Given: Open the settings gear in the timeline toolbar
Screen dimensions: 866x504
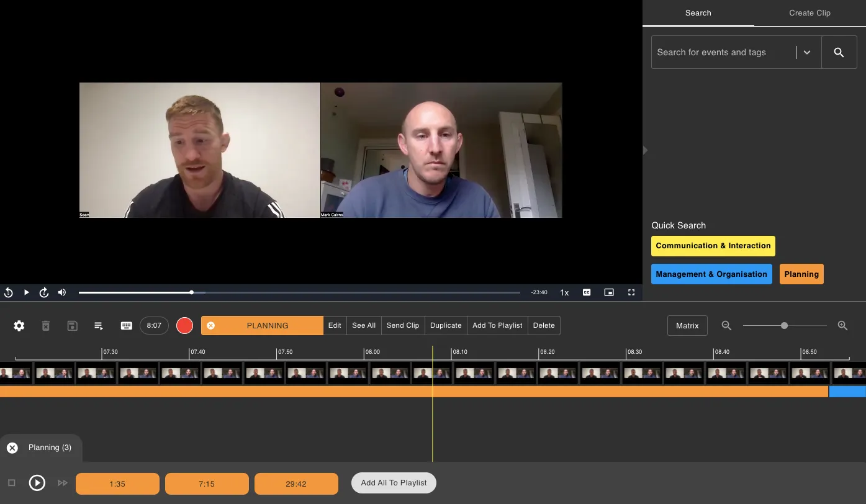Looking at the screenshot, I should [x=19, y=326].
